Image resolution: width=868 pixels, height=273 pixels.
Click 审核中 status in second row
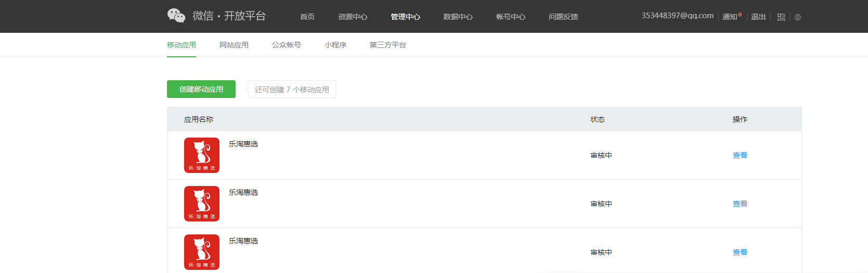(601, 204)
